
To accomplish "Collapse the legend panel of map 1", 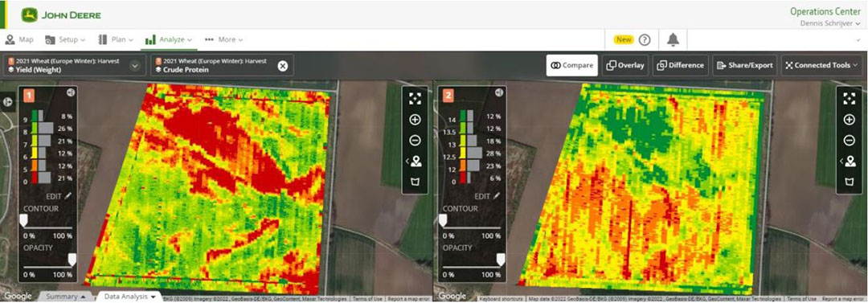I will click(70, 92).
